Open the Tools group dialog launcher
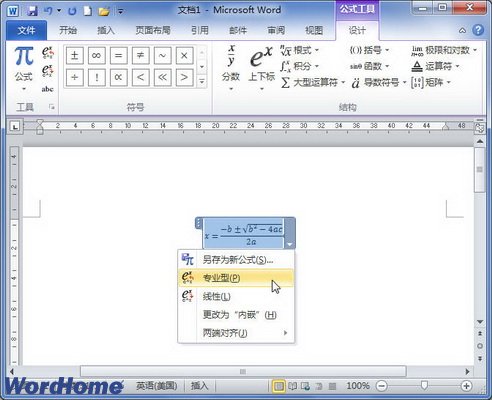492x400 pixels. point(52,107)
